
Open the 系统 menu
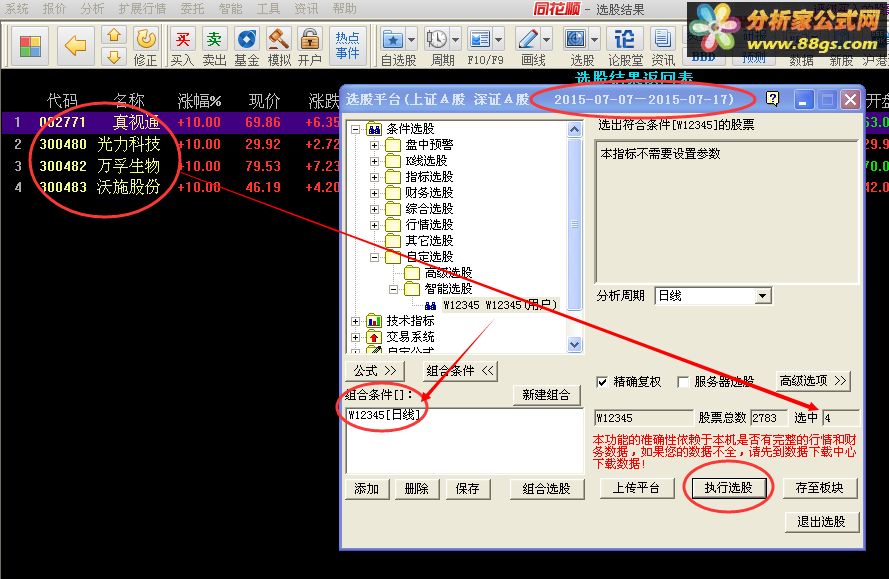click(x=16, y=9)
